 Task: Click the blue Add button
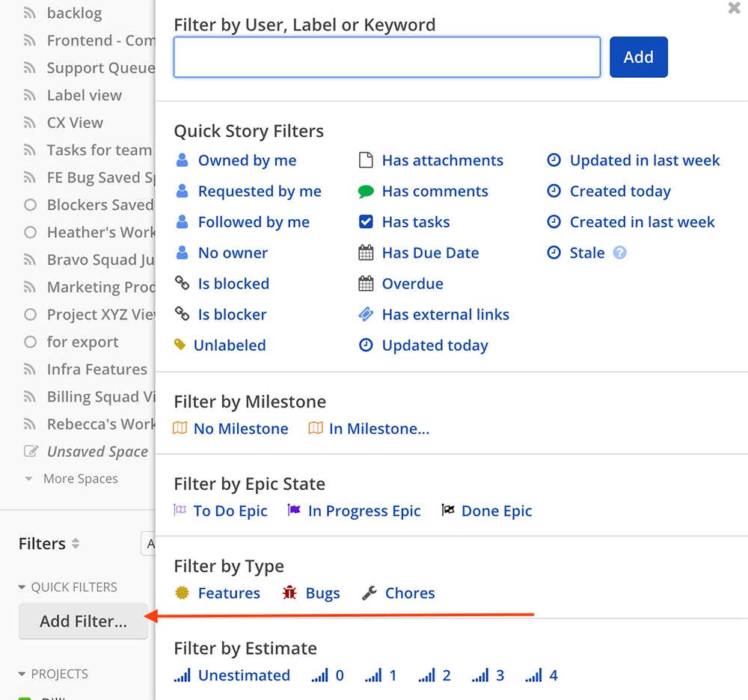click(638, 58)
